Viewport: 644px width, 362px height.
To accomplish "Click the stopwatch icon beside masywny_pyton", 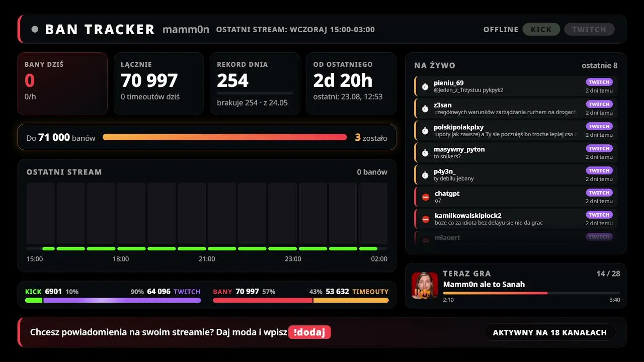I will tap(425, 153).
